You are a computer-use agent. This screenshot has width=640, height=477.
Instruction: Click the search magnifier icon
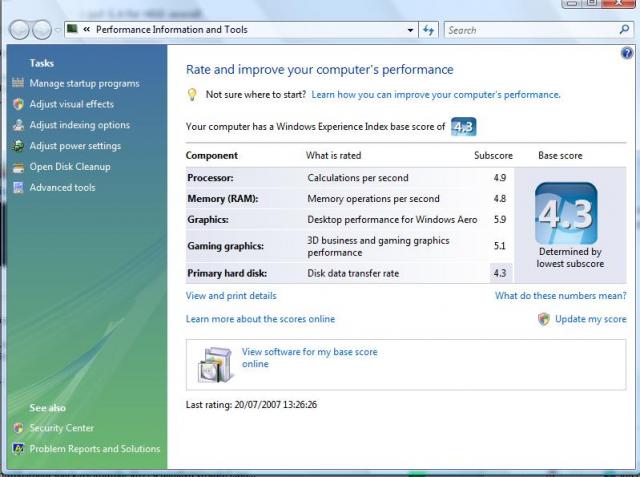[x=624, y=29]
